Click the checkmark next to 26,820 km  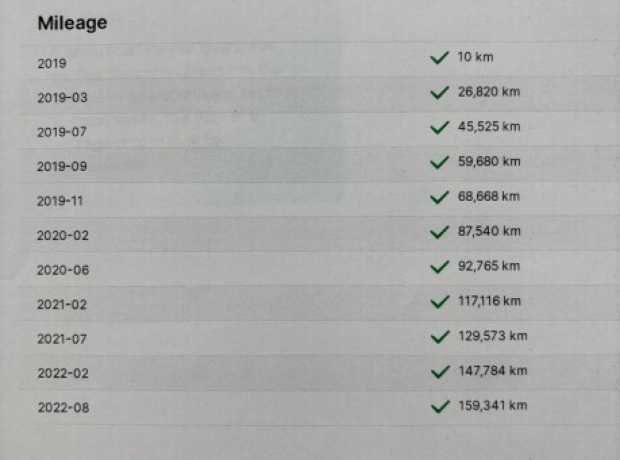[x=439, y=93]
